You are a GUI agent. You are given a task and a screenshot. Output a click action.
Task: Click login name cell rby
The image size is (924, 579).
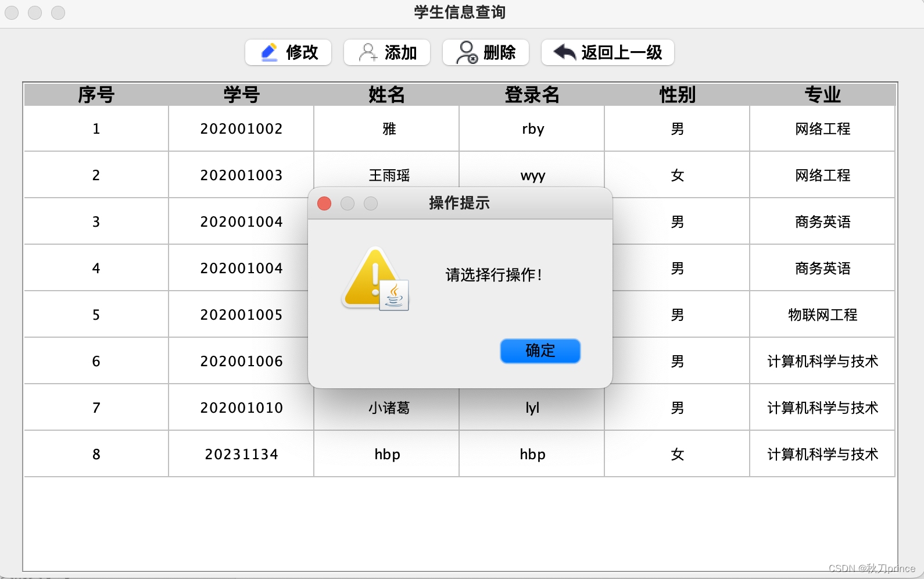[x=532, y=128]
